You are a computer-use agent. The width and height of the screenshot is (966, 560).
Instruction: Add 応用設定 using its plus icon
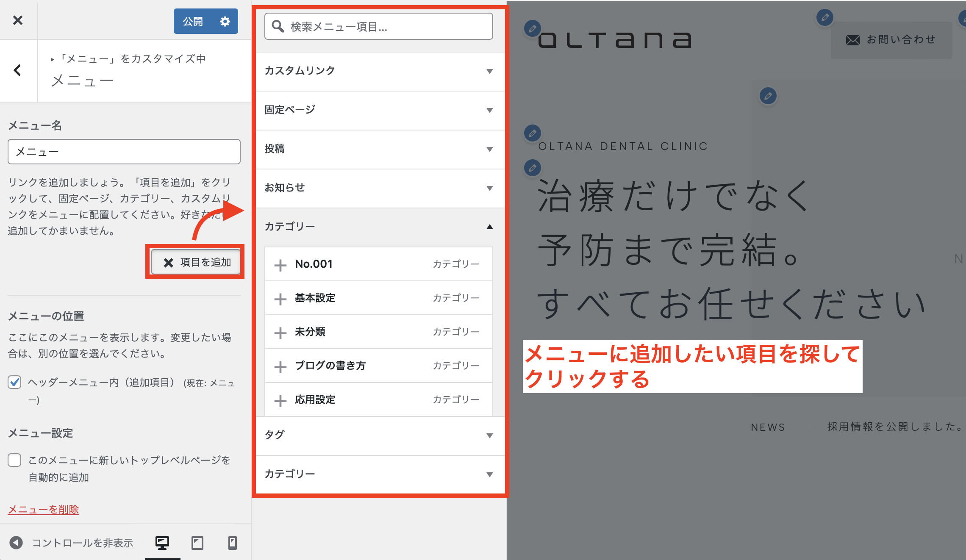point(280,400)
